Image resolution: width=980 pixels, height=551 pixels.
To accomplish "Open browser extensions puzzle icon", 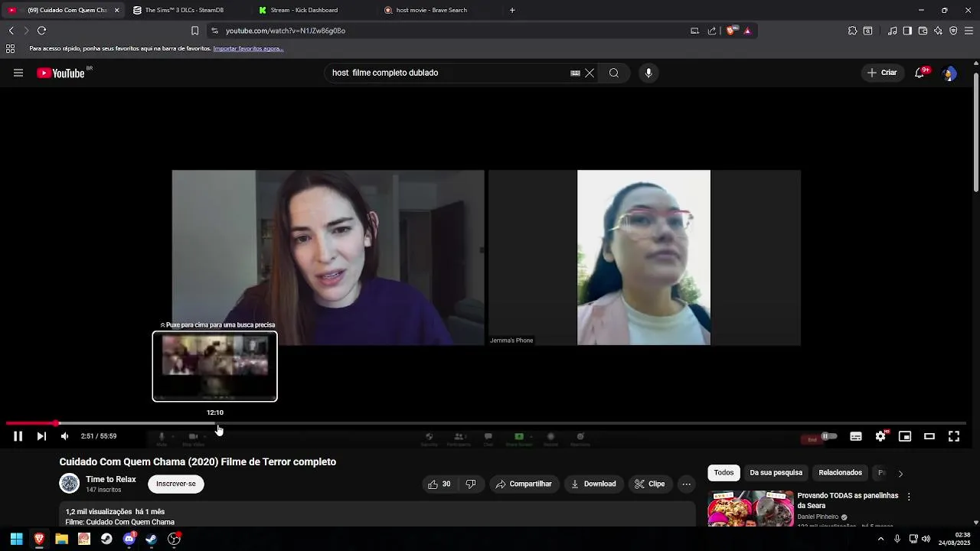I will (852, 31).
